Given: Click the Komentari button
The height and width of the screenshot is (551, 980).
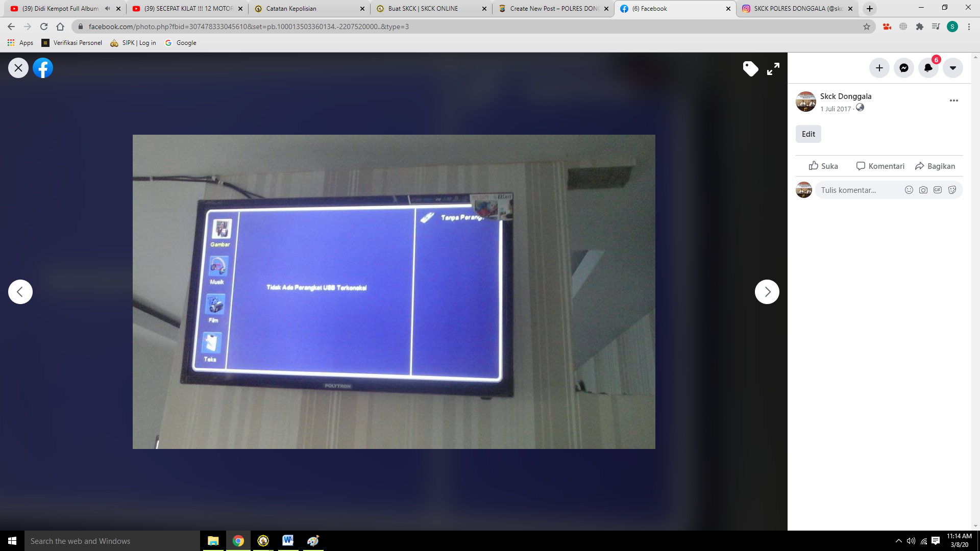Looking at the screenshot, I should click(x=880, y=166).
